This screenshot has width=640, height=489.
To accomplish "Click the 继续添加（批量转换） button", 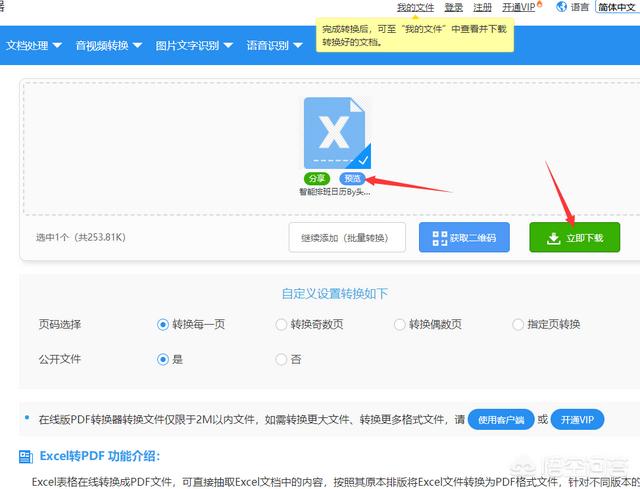I will [x=347, y=238].
